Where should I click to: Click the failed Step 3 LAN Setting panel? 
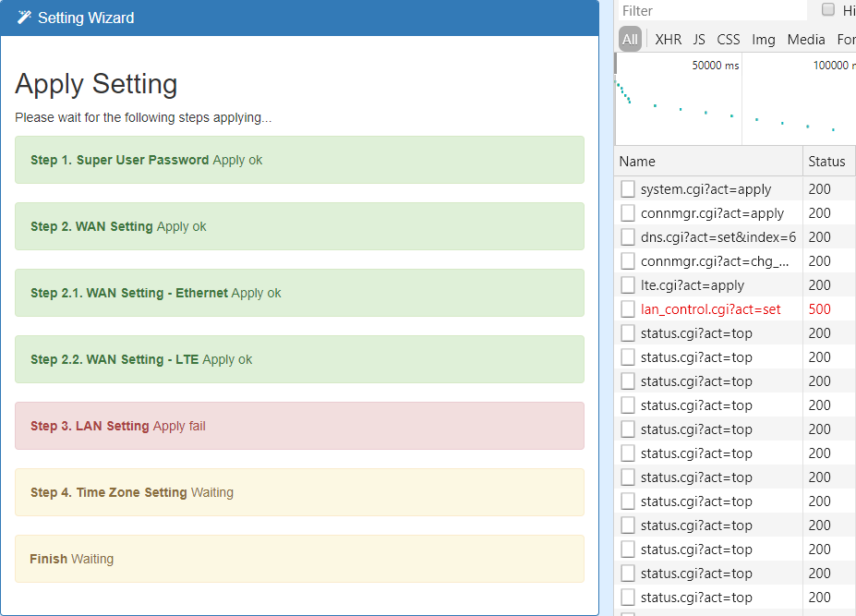pos(299,426)
